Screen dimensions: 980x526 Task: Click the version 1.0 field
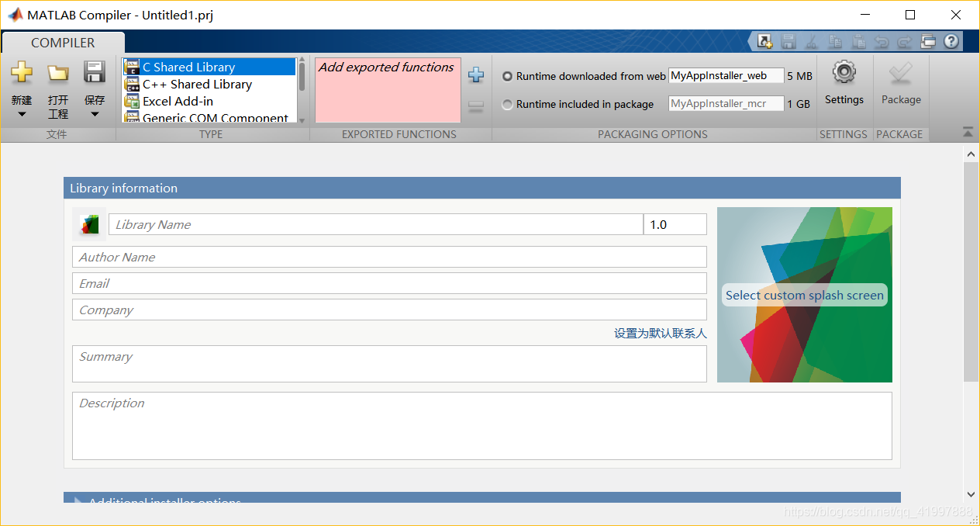click(x=675, y=224)
